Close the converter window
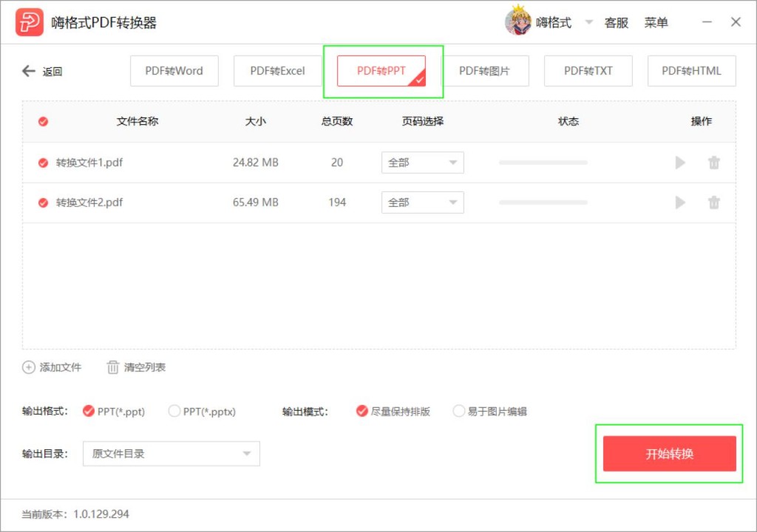Viewport: 757px width, 532px height. 736,21
